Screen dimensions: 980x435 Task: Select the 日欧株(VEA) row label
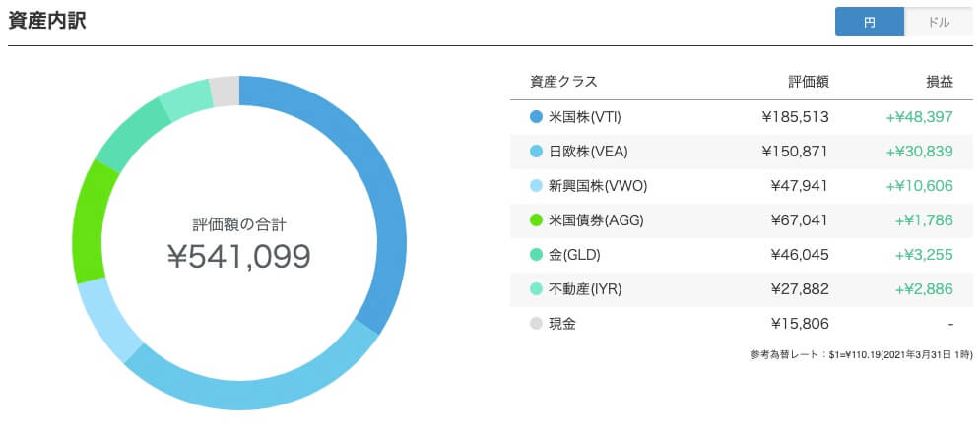[x=587, y=151]
